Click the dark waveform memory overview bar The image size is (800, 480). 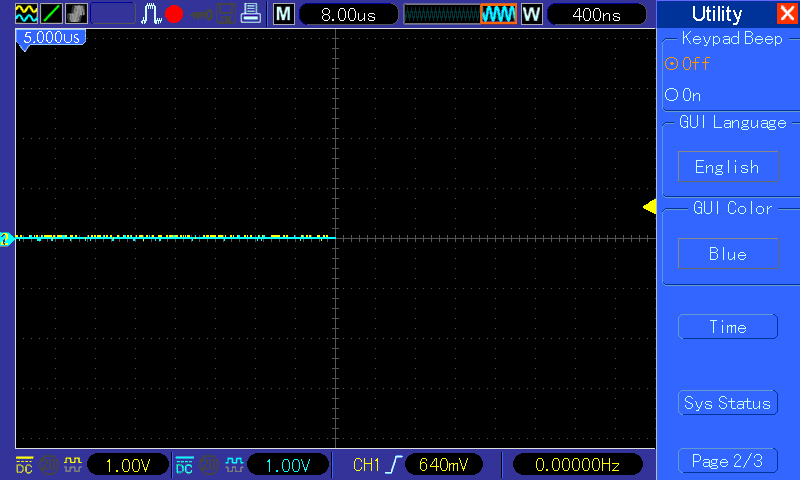tap(442, 14)
